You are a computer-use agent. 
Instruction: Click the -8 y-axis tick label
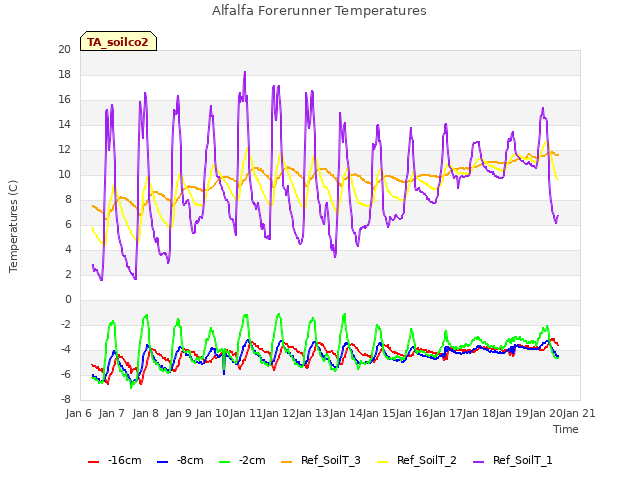click(66, 399)
